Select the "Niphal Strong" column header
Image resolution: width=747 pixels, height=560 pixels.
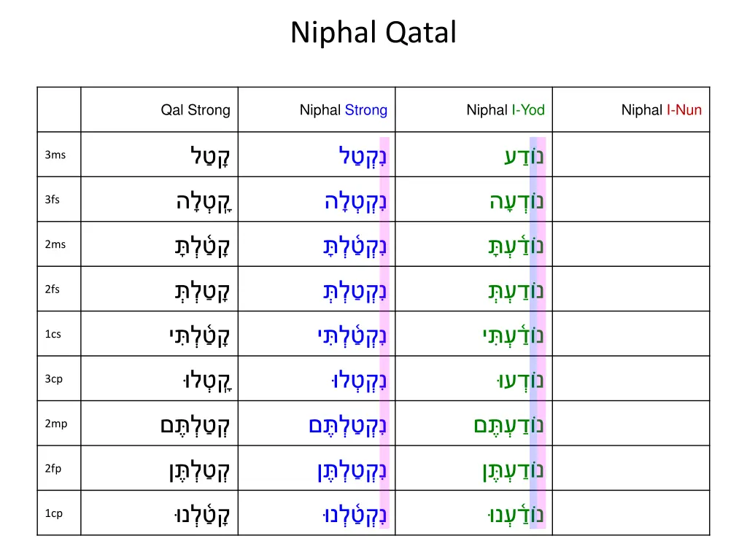tap(344, 110)
